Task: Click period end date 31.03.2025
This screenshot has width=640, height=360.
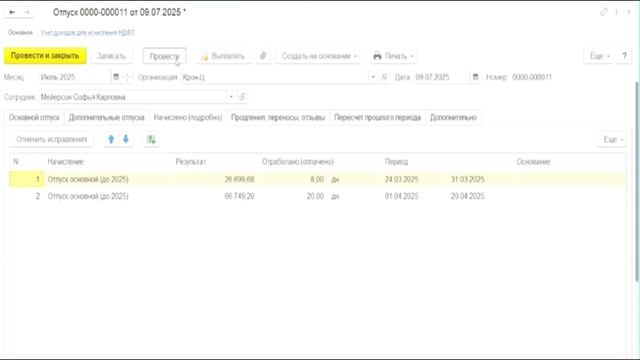Action: click(x=467, y=179)
